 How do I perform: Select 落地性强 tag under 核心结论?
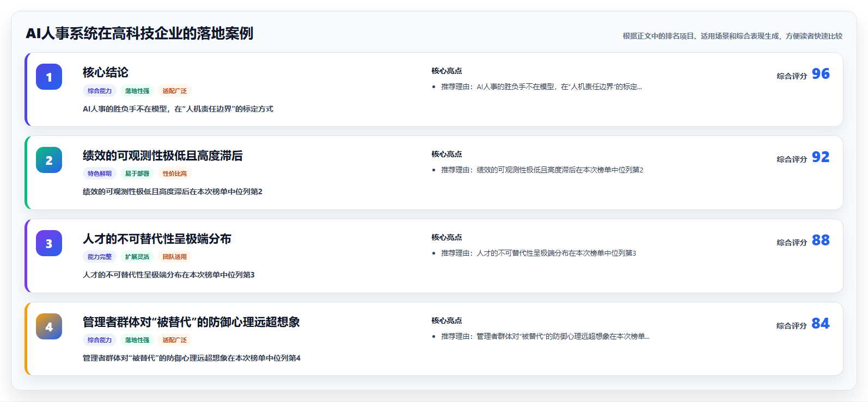[137, 91]
